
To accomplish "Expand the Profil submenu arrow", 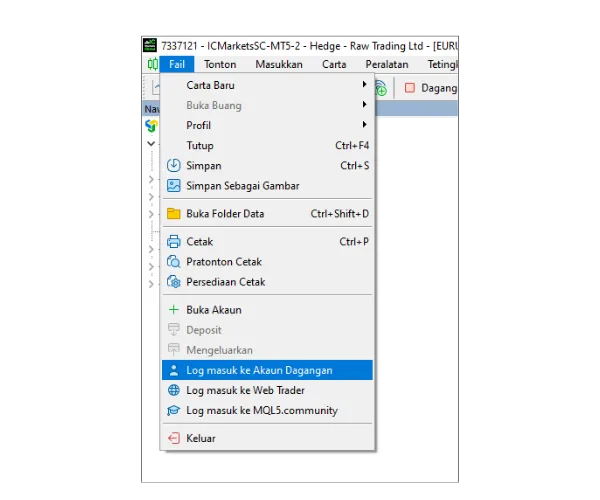I will coord(364,126).
